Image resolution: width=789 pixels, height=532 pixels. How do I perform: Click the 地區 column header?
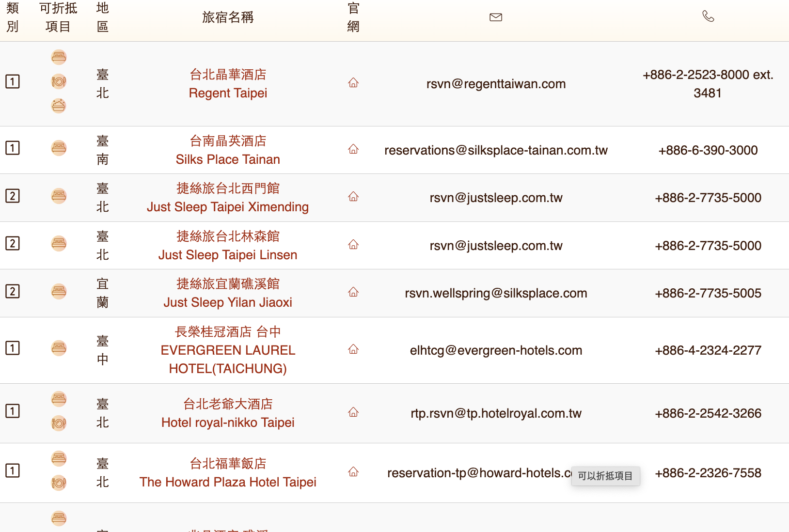(102, 17)
